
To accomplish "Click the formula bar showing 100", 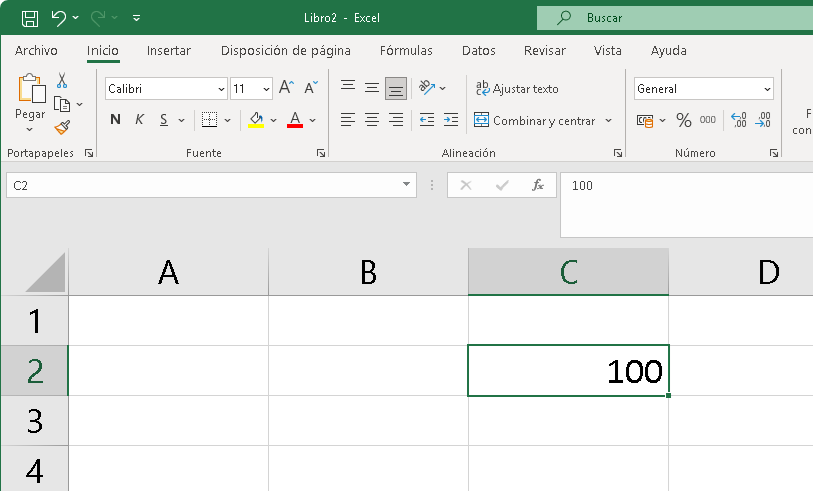I will 686,205.
